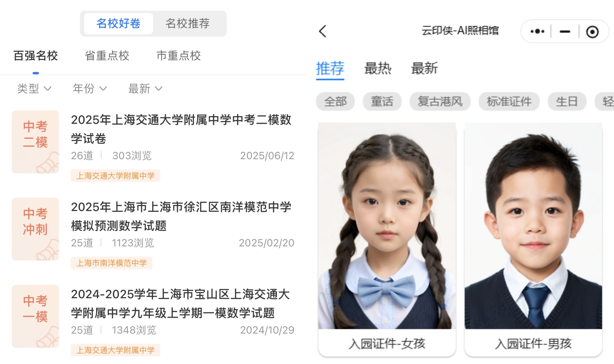Switch to 省重点校 tab
Viewport: 614px width, 364px height.
coord(107,56)
